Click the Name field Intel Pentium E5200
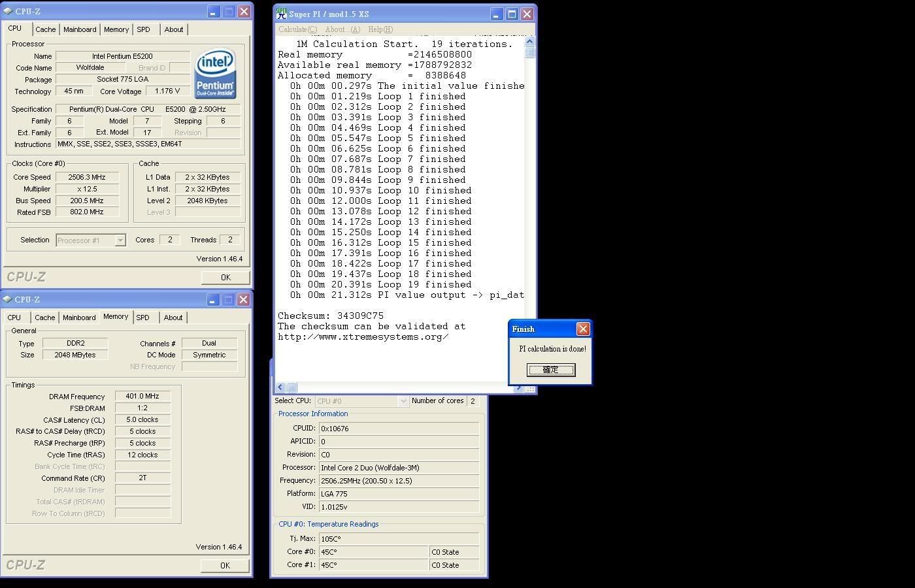915x588 pixels. tap(122, 56)
